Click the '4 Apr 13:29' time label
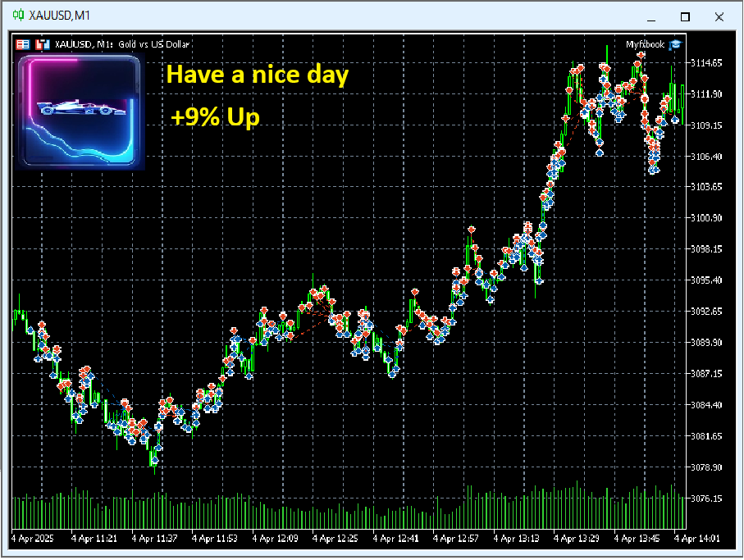 [577, 539]
